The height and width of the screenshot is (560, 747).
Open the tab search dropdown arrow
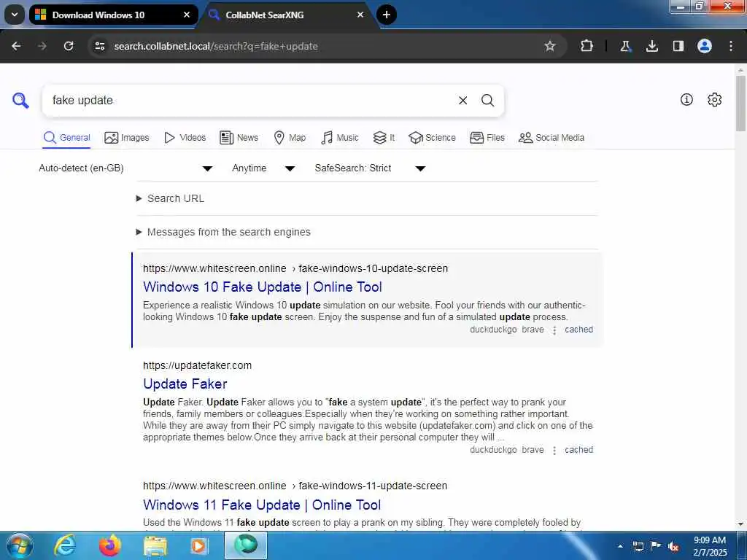tap(15, 15)
